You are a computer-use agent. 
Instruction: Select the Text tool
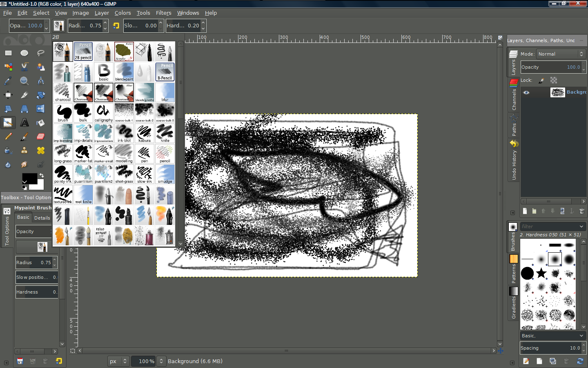tap(24, 123)
